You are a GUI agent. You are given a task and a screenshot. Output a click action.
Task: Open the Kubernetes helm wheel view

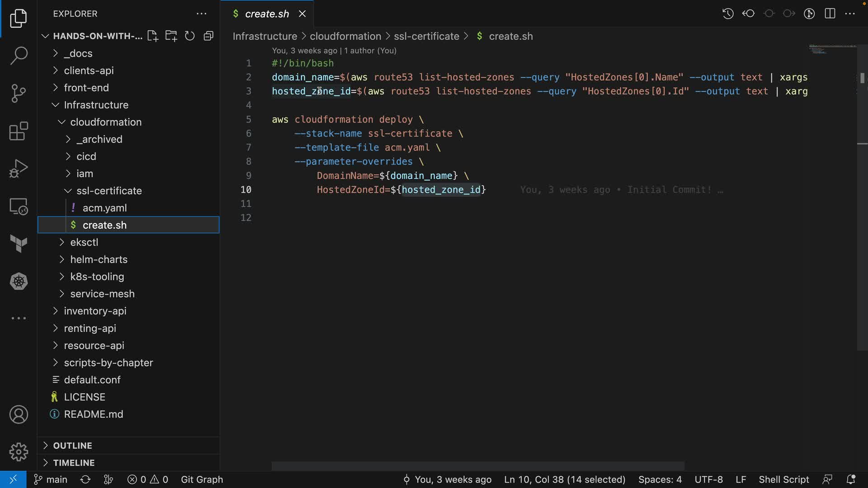pyautogui.click(x=19, y=282)
